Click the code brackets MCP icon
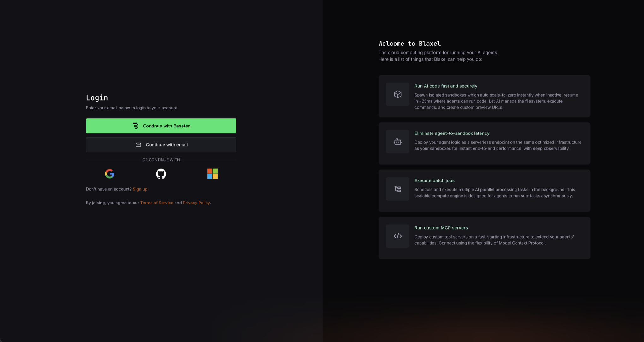Image resolution: width=644 pixels, height=342 pixels. pos(398,236)
